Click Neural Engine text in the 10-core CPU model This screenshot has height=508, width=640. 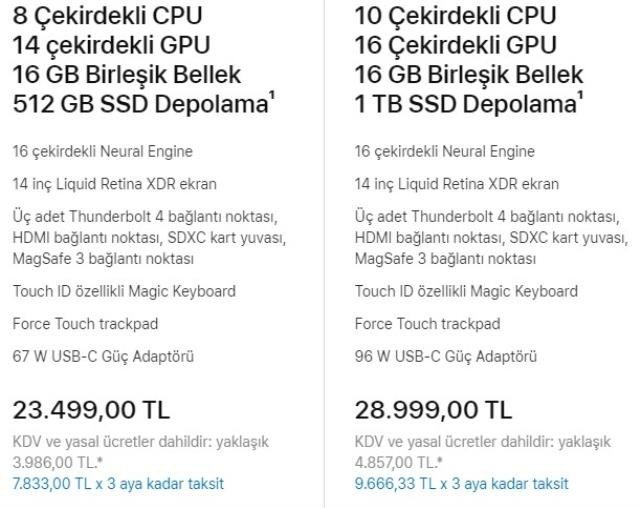[x=445, y=152]
